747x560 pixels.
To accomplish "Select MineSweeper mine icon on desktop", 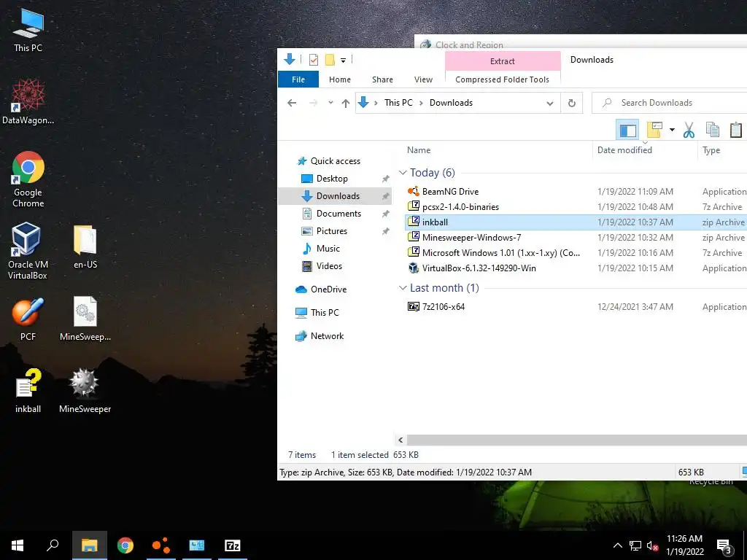I will [x=85, y=391].
